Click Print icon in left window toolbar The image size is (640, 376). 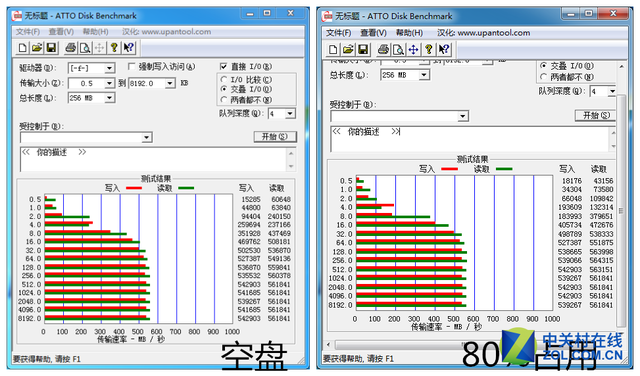click(70, 48)
